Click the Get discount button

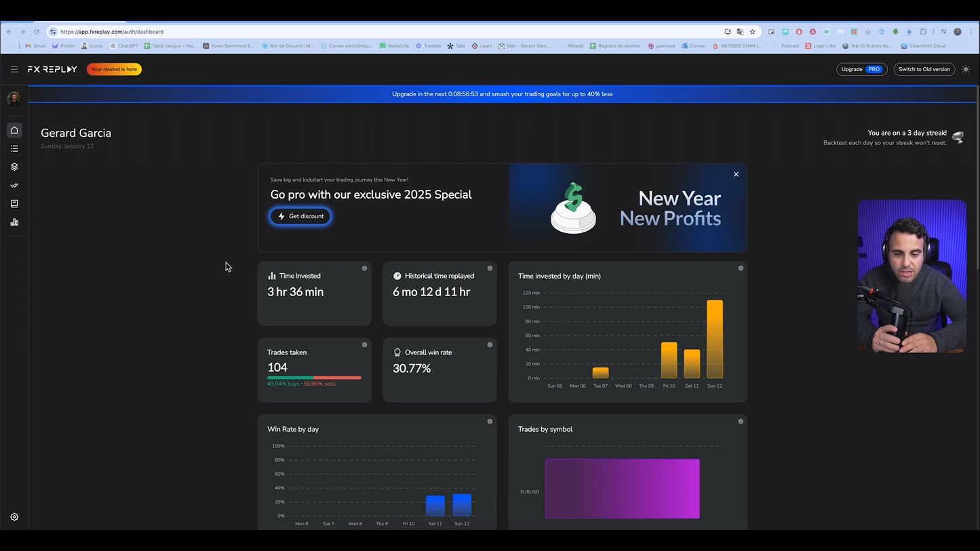[x=300, y=216]
